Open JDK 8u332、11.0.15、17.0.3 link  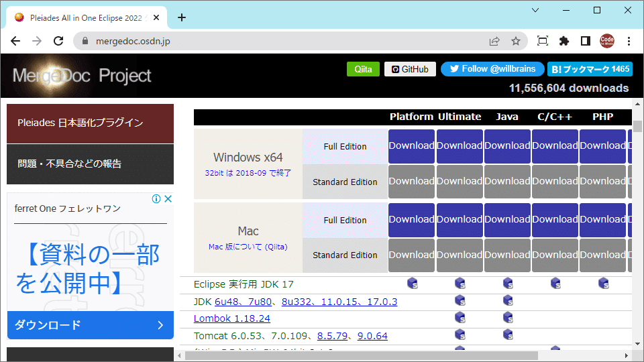pyautogui.click(x=339, y=302)
